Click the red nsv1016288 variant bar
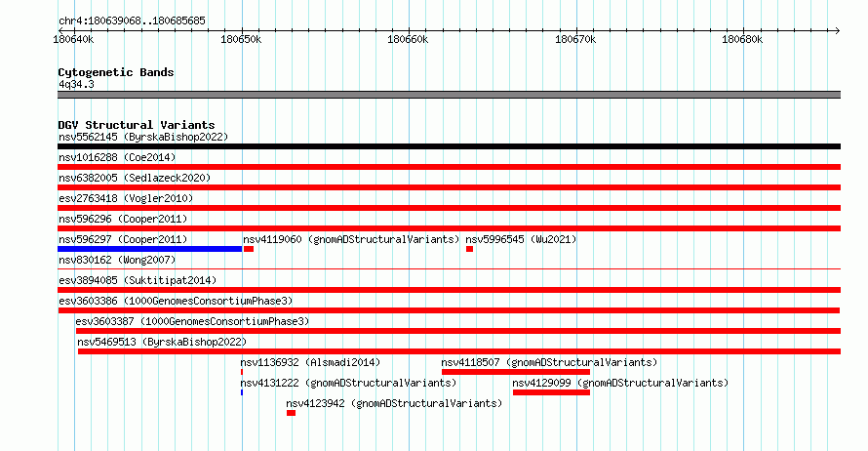Screen dimensions: 868x451 [449, 167]
